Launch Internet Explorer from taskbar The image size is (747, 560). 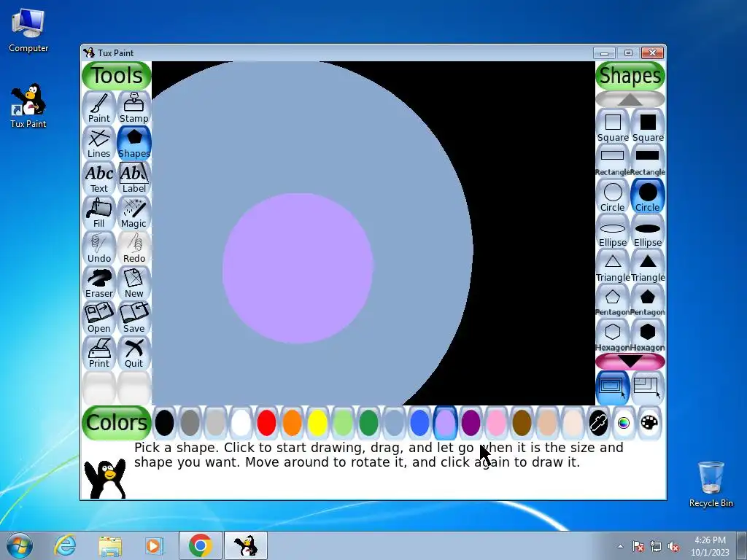coord(64,545)
